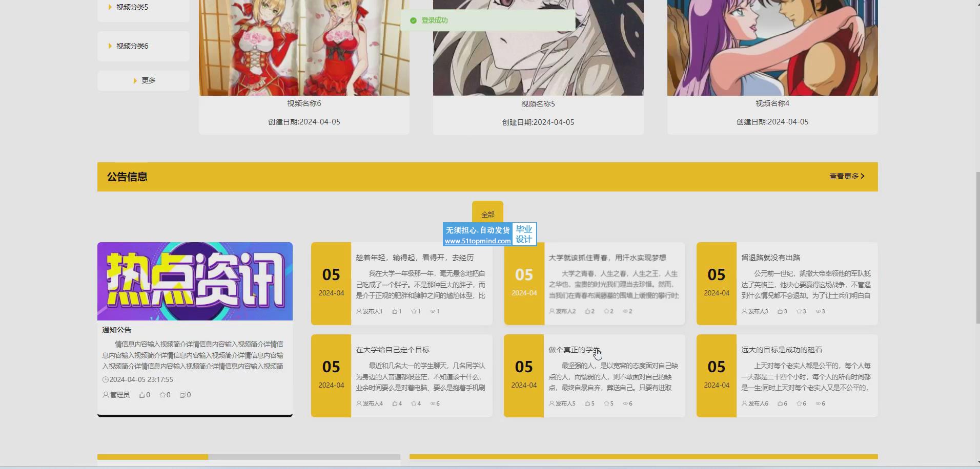Click thumbs-up icon on 发布人1 post
Screen dimensions: 980x469
click(395, 311)
